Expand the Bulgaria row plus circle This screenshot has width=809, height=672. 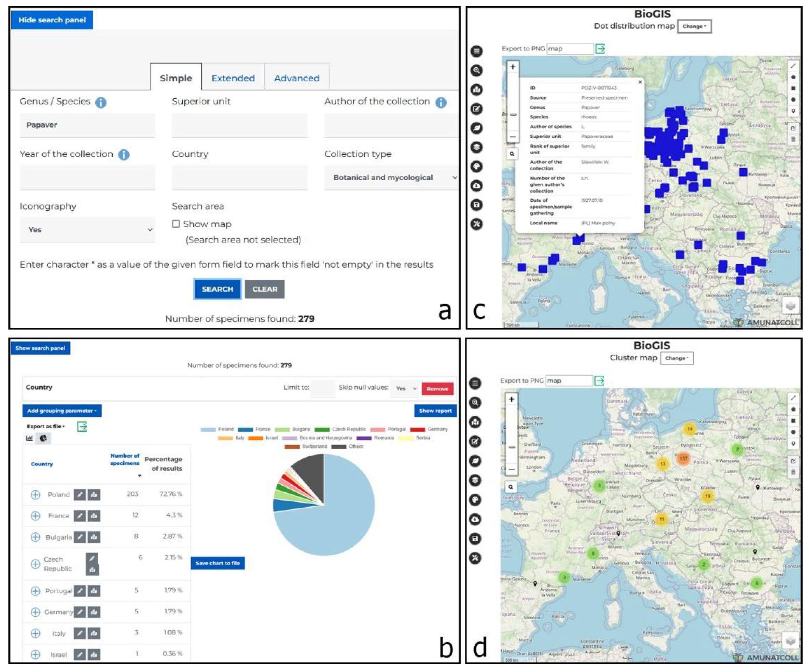[35, 537]
